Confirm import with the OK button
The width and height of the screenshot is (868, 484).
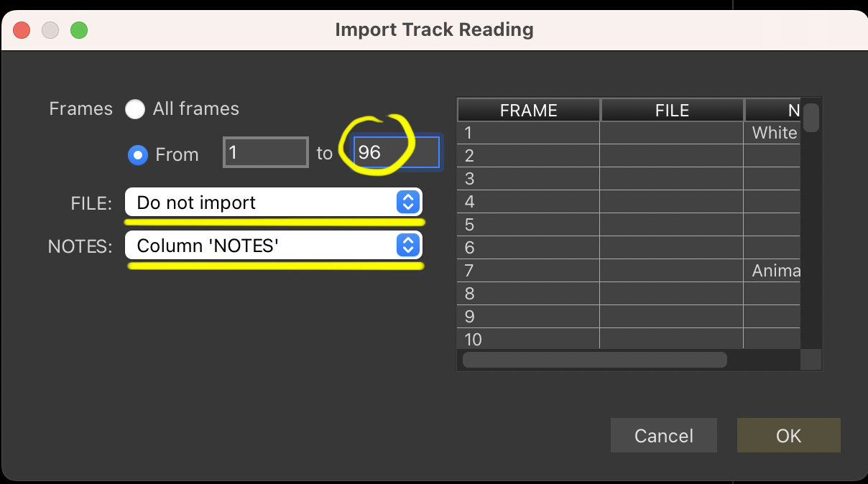(788, 435)
